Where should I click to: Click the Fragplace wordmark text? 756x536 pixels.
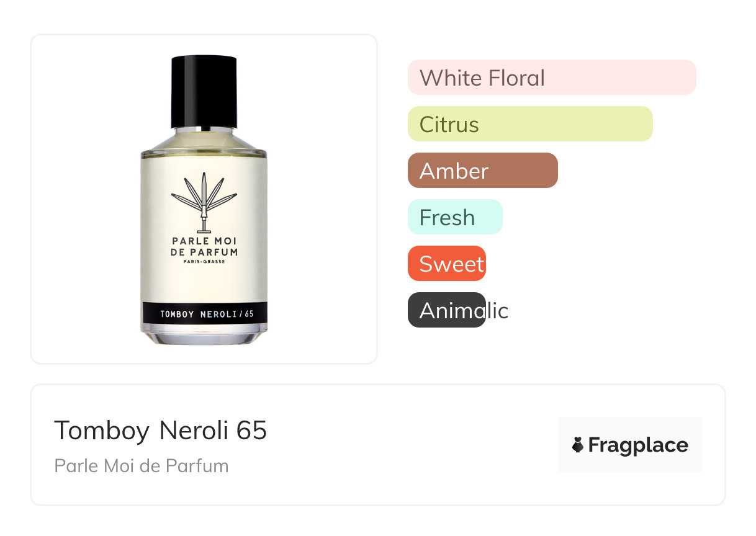tap(638, 445)
